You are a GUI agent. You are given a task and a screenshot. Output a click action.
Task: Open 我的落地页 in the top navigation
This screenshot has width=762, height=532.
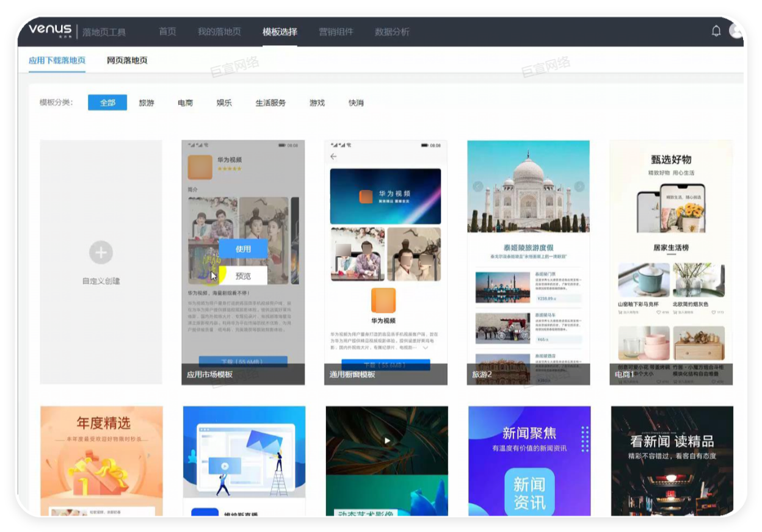tap(219, 32)
